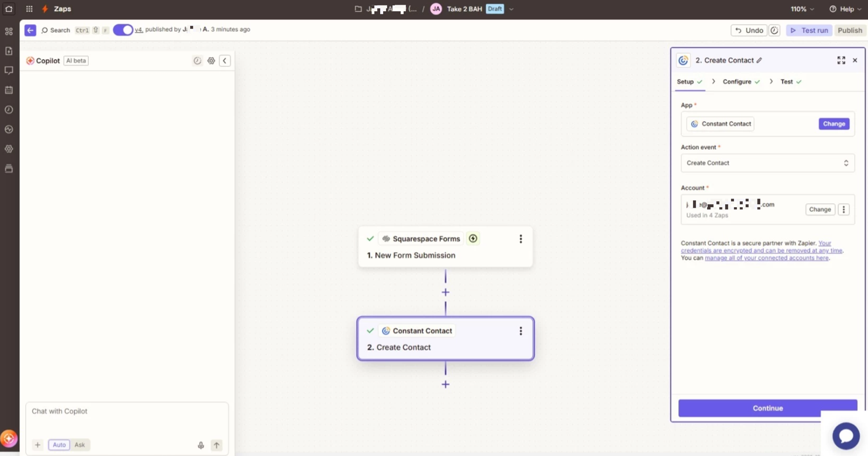Click the microphone icon in Copilot chat

click(201, 445)
